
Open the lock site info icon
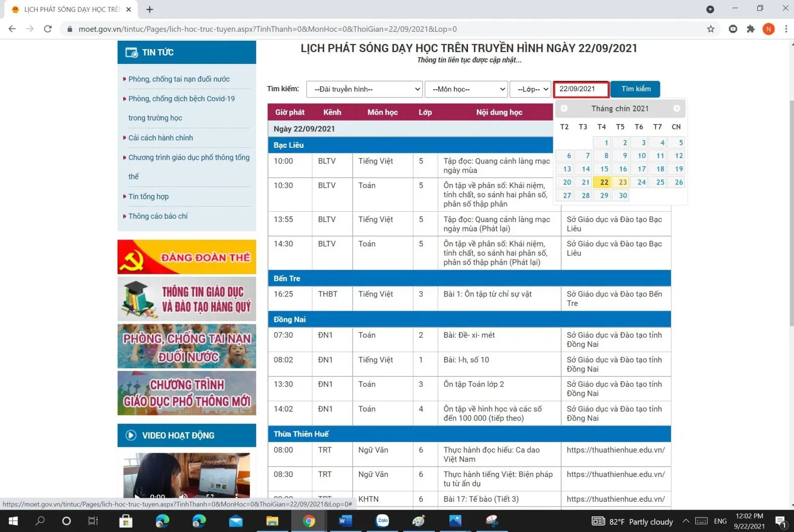point(69,29)
